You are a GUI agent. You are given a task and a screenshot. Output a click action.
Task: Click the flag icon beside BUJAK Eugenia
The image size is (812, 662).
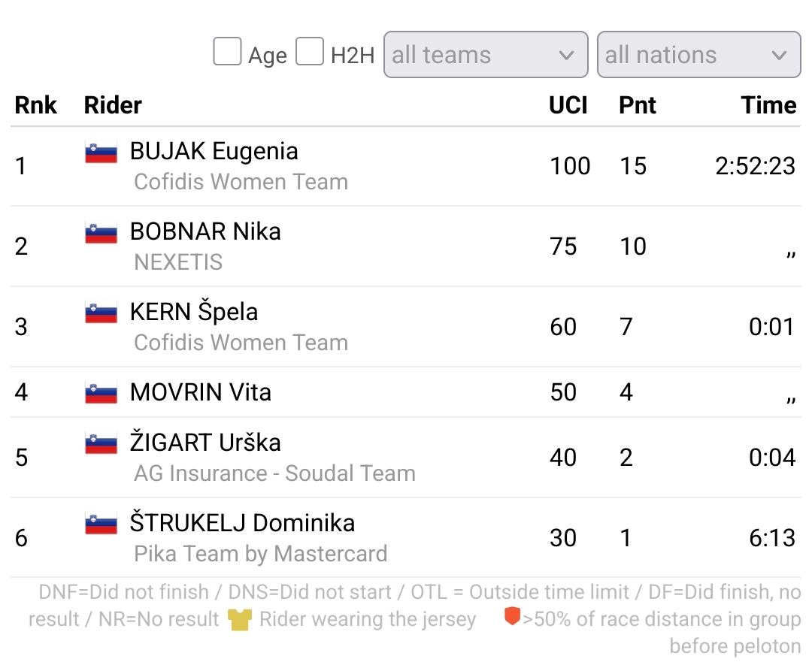click(101, 153)
